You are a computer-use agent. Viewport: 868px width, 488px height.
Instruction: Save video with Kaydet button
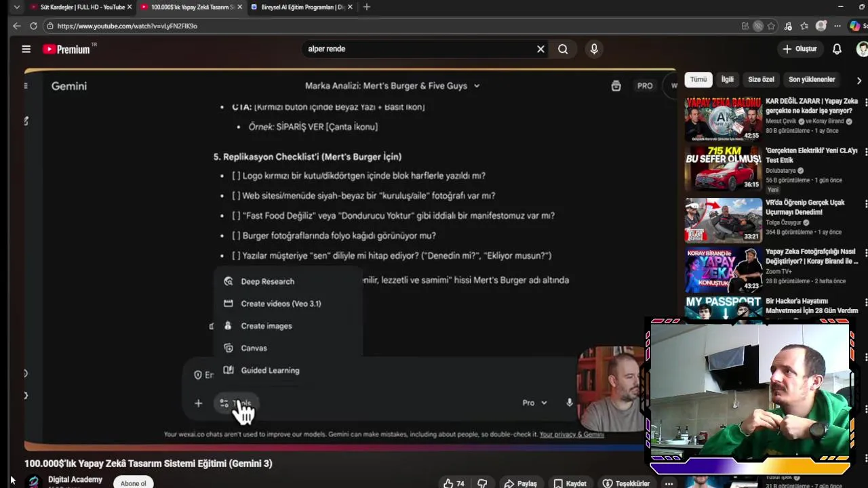(x=570, y=483)
